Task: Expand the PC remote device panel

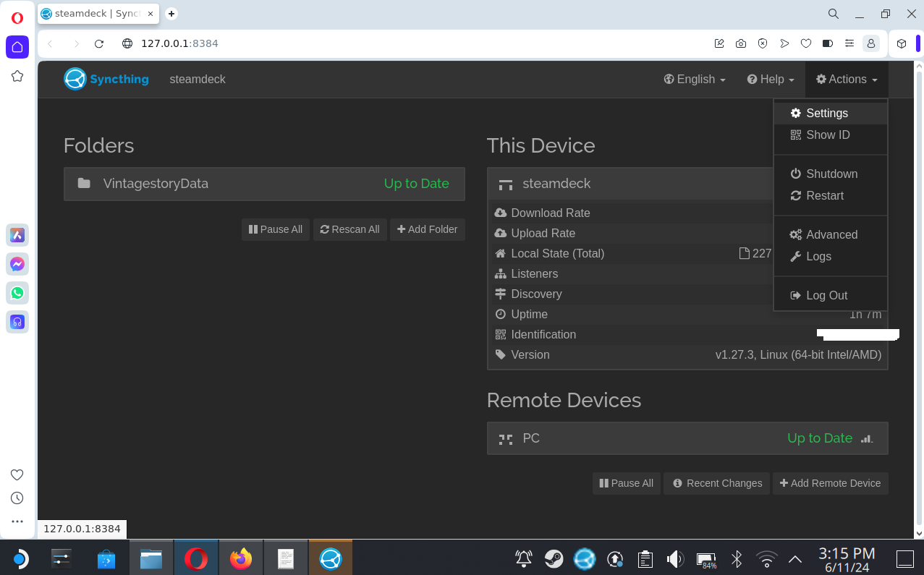Action: [687, 438]
